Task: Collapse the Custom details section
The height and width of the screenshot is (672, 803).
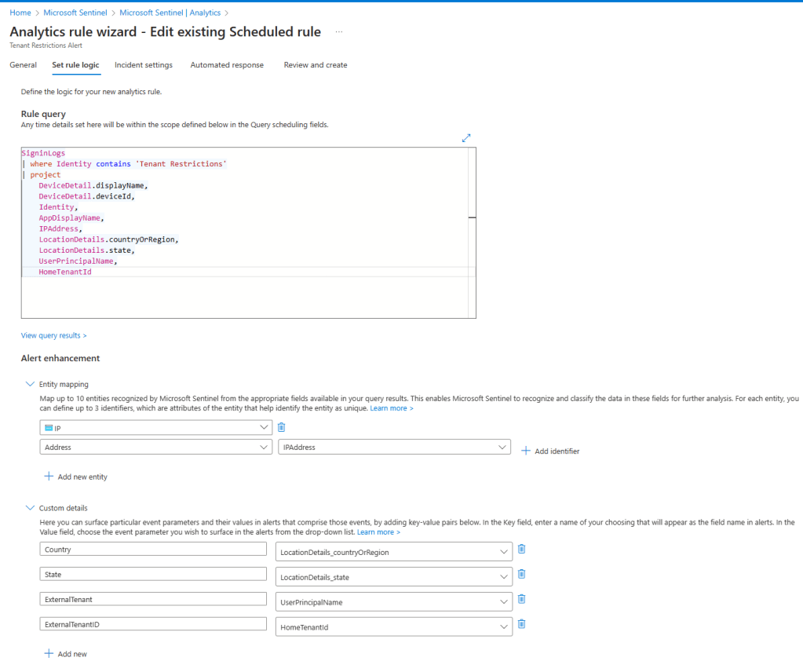Action: (x=31, y=508)
